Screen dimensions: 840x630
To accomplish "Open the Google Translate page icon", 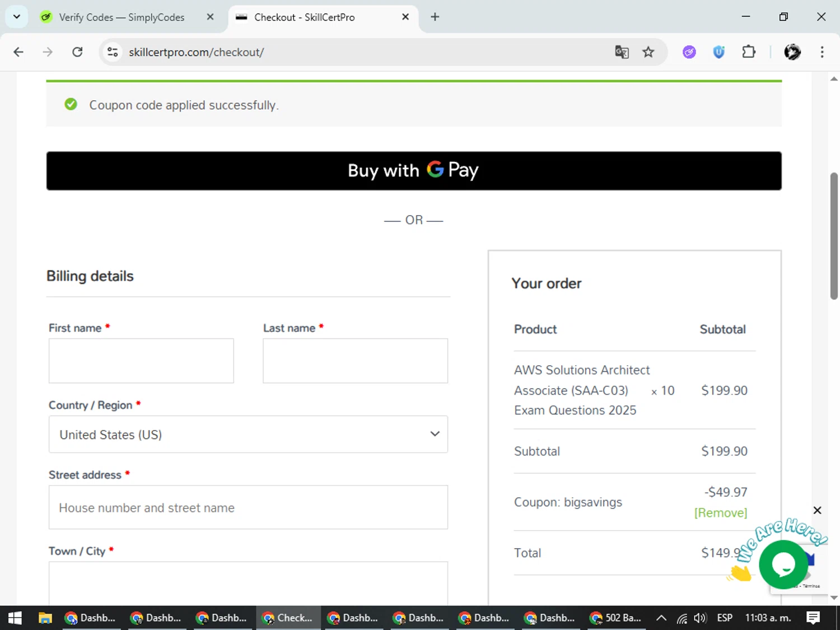I will tap(622, 52).
